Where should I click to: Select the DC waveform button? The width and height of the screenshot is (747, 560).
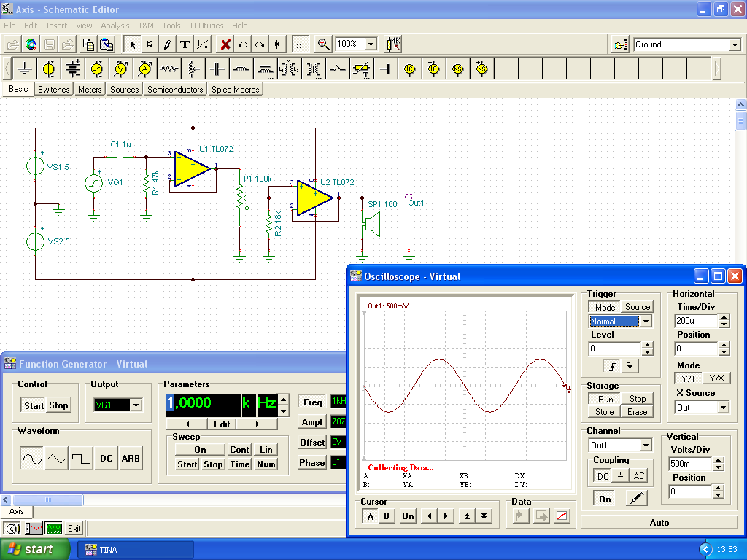pyautogui.click(x=107, y=459)
